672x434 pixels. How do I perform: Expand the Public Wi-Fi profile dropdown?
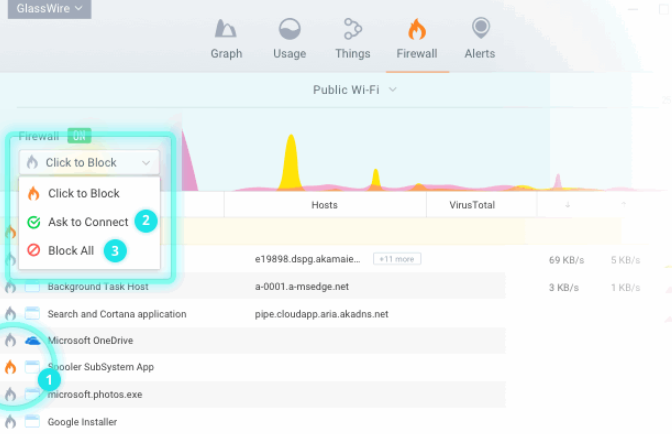(354, 90)
